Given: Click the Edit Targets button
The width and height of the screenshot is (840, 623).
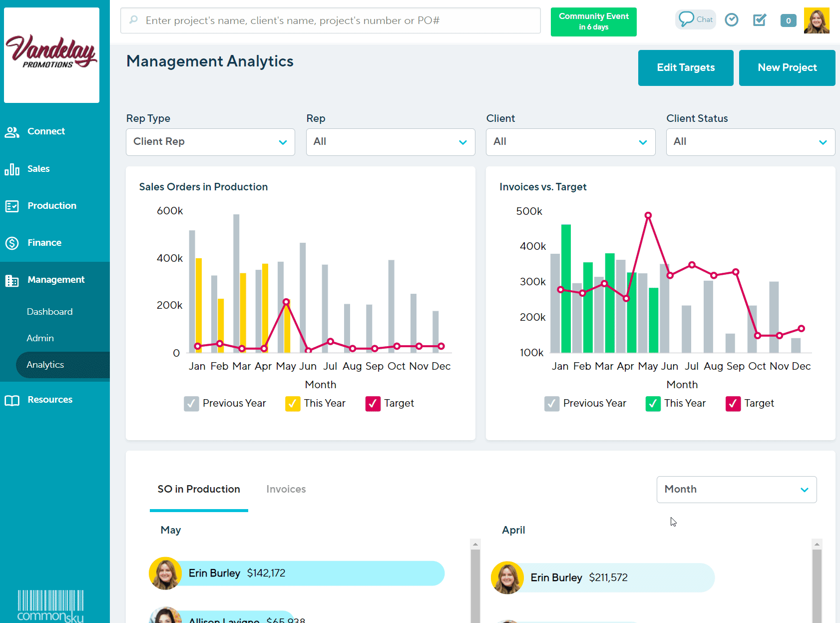Looking at the screenshot, I should (x=685, y=67).
